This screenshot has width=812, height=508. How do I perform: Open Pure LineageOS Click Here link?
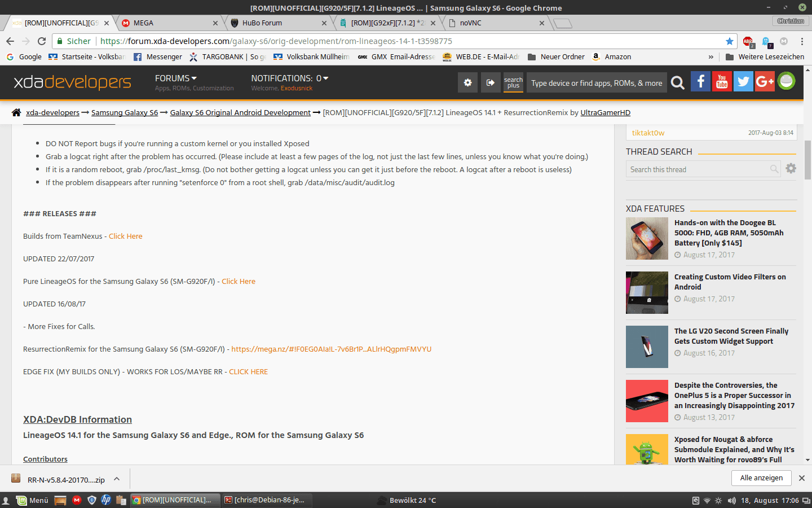(239, 282)
